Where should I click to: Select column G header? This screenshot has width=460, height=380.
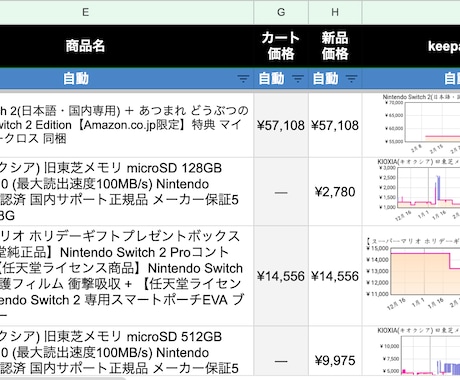tap(281, 12)
